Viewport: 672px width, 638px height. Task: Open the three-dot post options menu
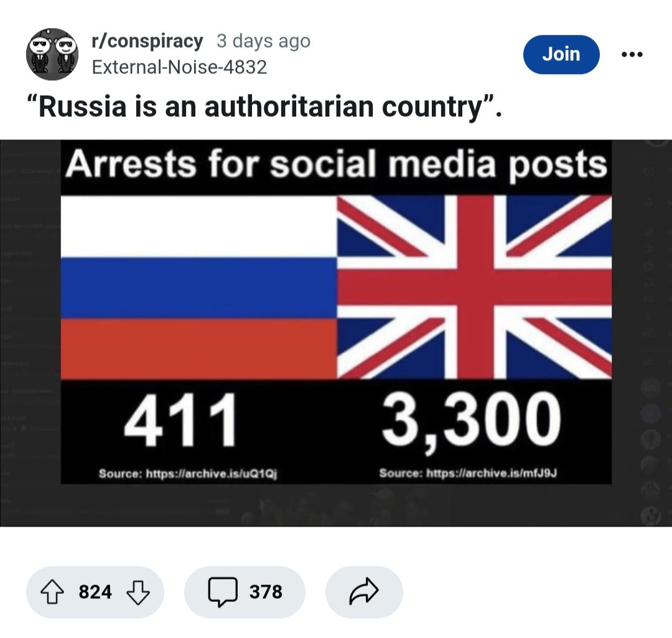click(632, 54)
